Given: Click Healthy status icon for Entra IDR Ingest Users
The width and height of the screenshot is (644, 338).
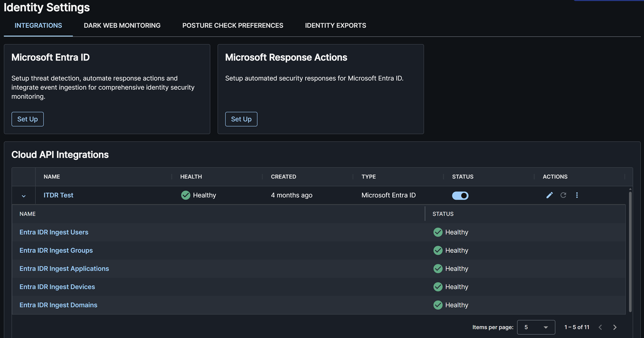Looking at the screenshot, I should point(438,232).
